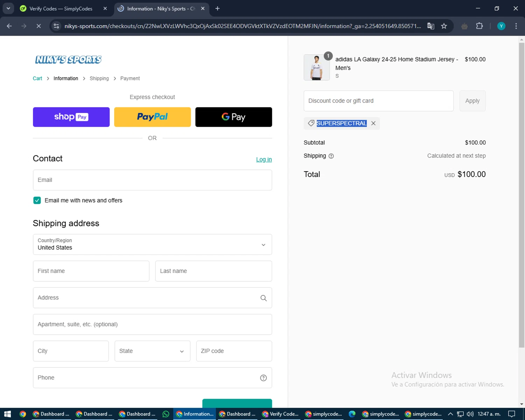Open the Windows Start menu

tap(7, 414)
